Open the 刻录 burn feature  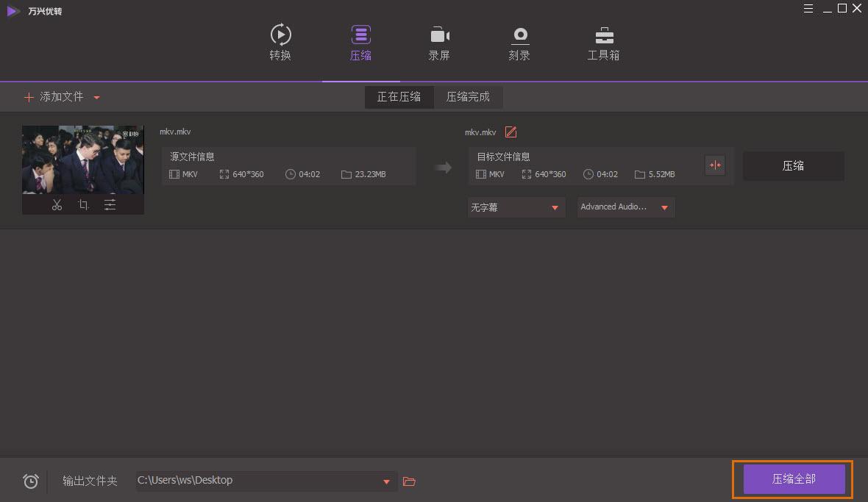coord(519,42)
